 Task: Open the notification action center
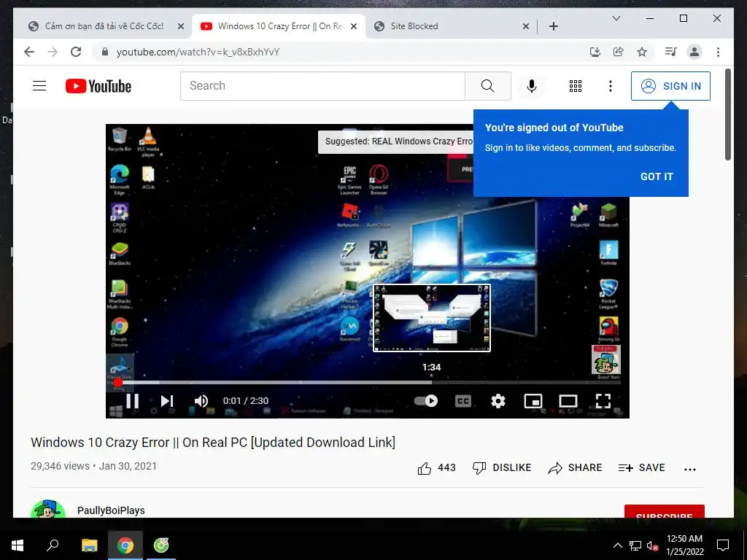coord(723,545)
